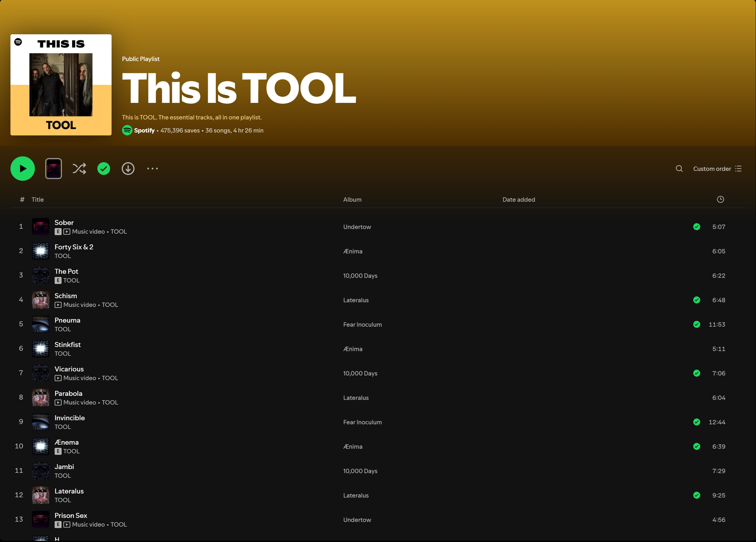
Task: Click explicit E badge on Prison Sex
Action: click(58, 525)
